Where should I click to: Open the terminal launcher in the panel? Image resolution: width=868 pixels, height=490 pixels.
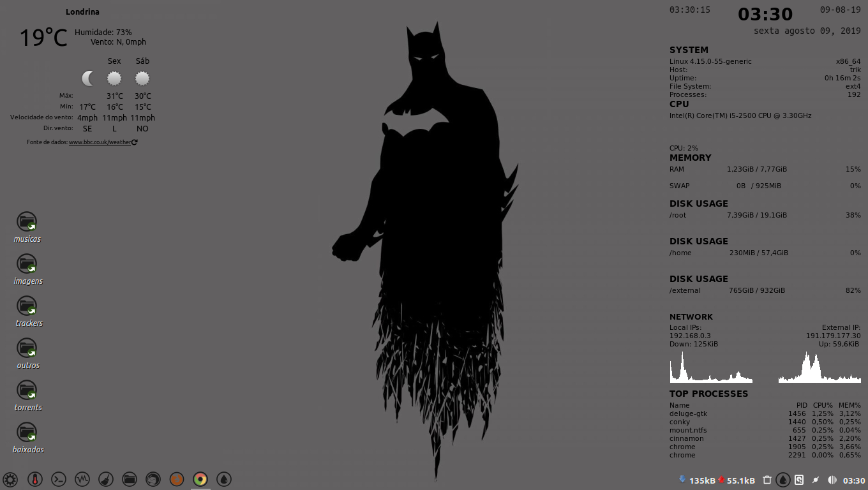point(59,479)
